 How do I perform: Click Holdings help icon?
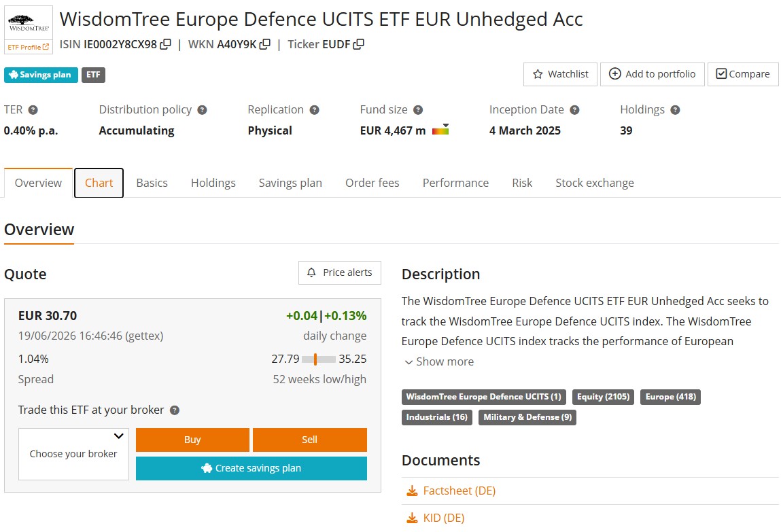click(676, 110)
